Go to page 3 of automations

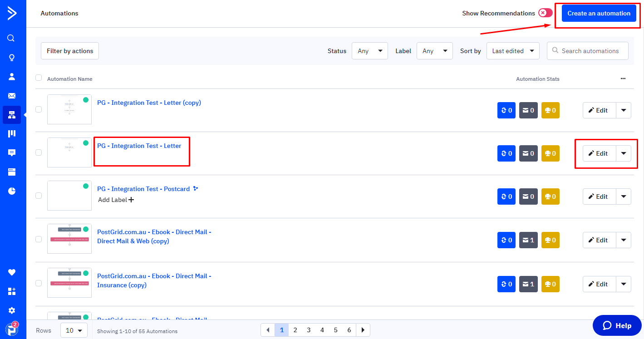[x=309, y=330]
